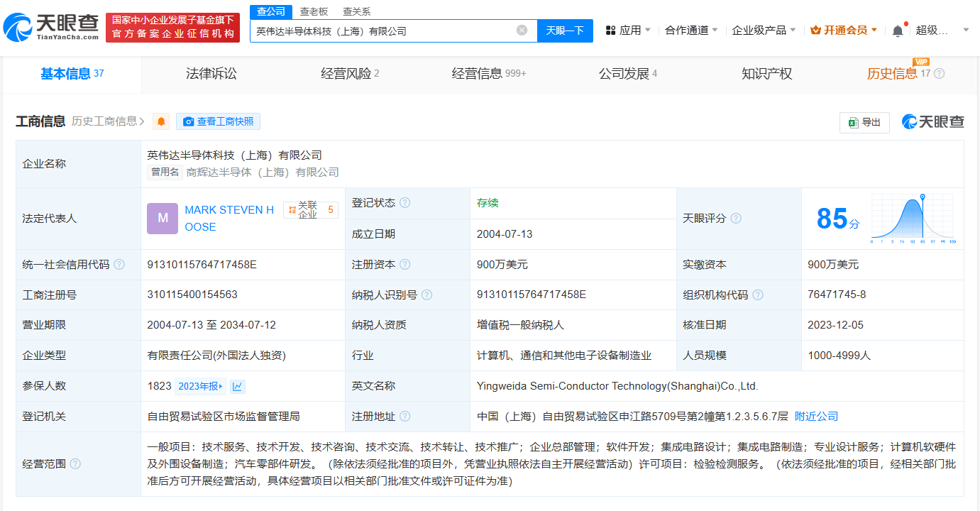Click the 天眼一下 search button

pos(565,31)
